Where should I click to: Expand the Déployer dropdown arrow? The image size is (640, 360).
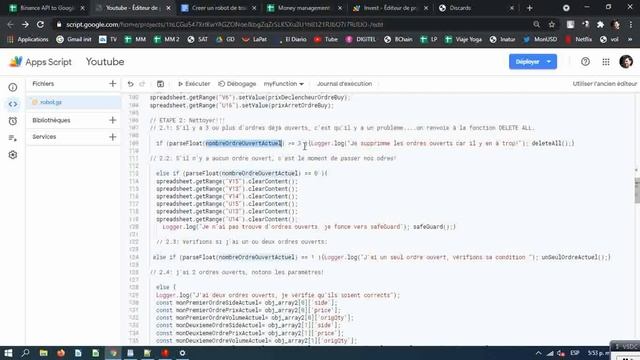pyautogui.click(x=549, y=62)
